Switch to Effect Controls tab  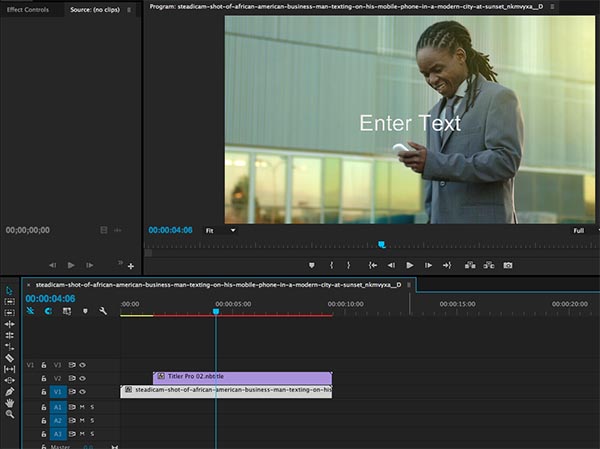pos(28,9)
